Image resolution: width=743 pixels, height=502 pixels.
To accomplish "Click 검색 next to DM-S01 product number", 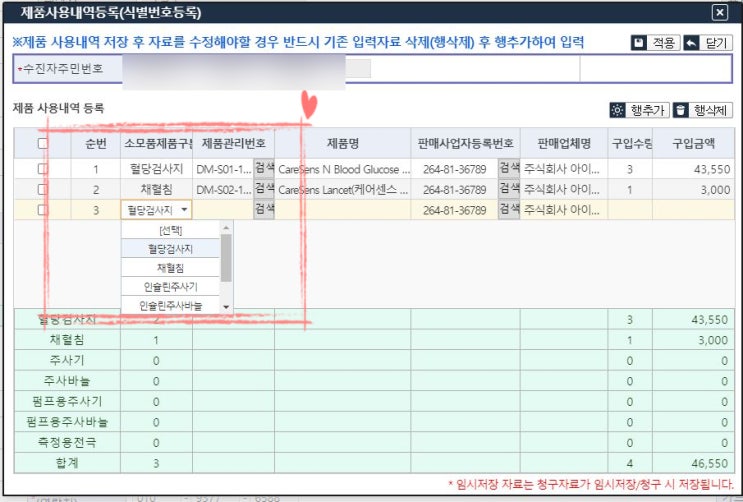I will tap(264, 168).
